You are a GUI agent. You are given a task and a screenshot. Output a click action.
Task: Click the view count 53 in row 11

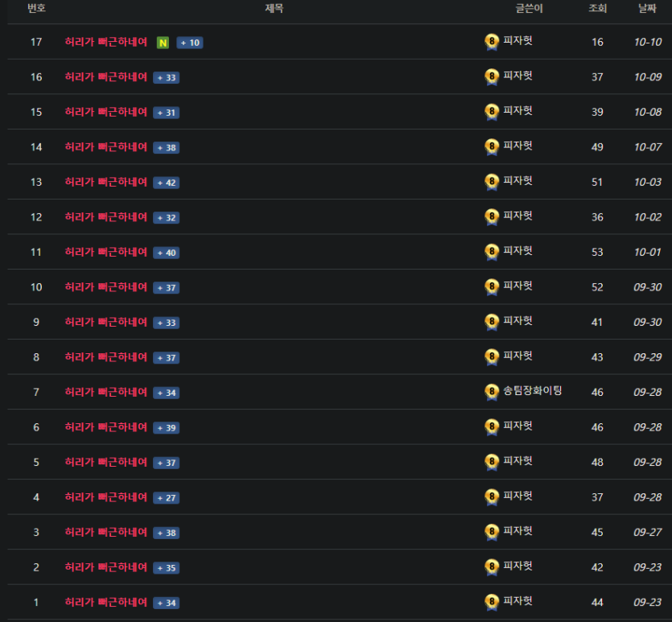click(x=597, y=253)
